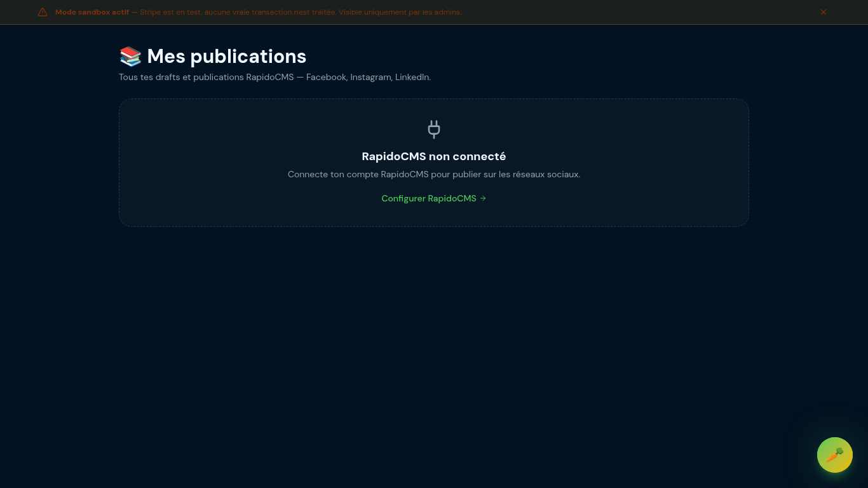The width and height of the screenshot is (868, 488).
Task: Click aucune vraie transaction in the banner
Action: coord(245,12)
